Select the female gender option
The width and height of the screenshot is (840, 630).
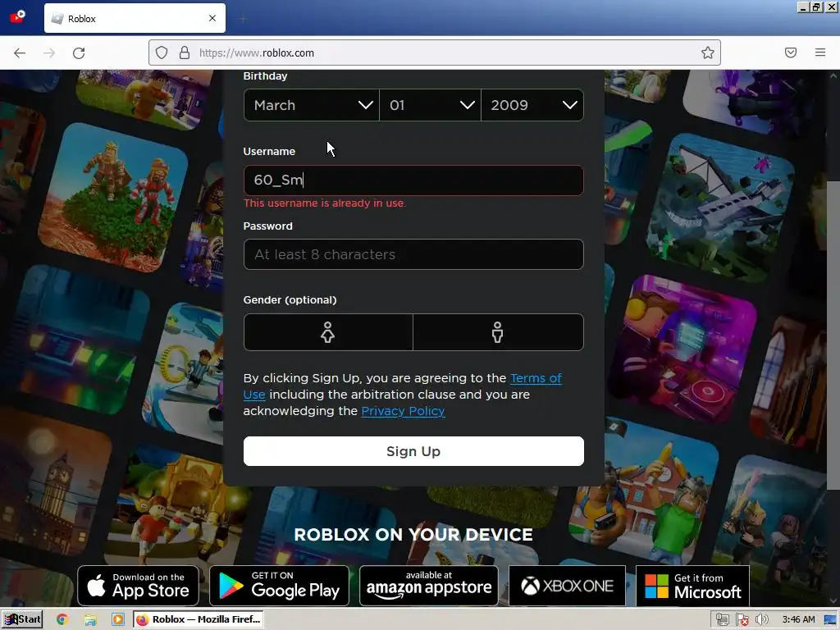pyautogui.click(x=328, y=332)
